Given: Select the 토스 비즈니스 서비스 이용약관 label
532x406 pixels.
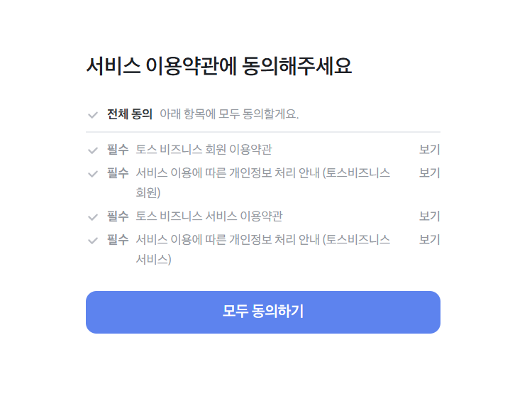Looking at the screenshot, I should click(209, 216).
